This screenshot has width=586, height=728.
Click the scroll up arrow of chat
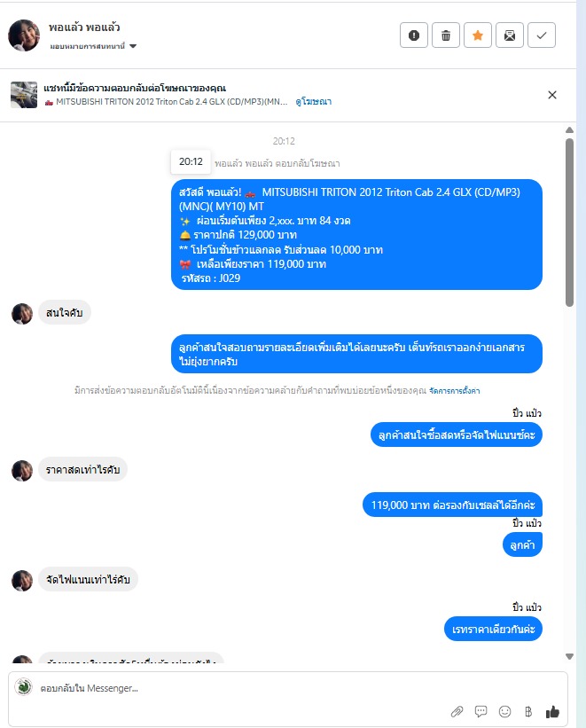click(x=570, y=130)
